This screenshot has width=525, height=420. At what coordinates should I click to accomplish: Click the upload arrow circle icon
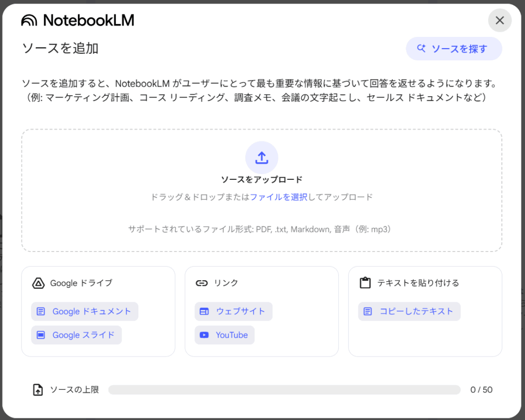tap(261, 158)
